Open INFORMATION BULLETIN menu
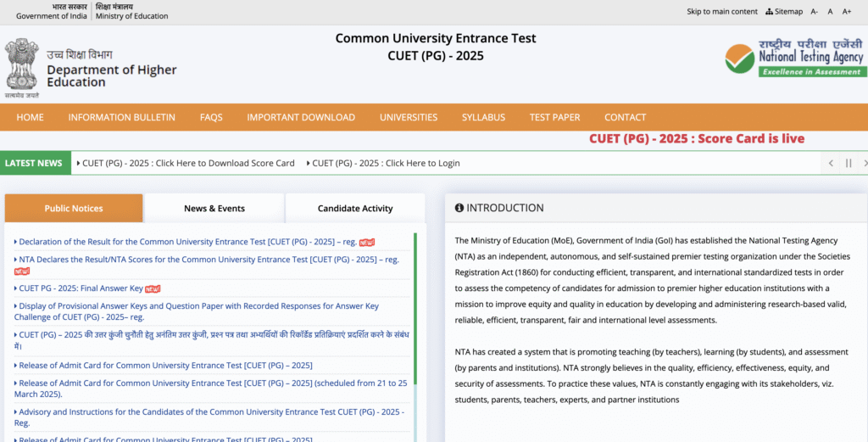868x442 pixels. point(122,117)
